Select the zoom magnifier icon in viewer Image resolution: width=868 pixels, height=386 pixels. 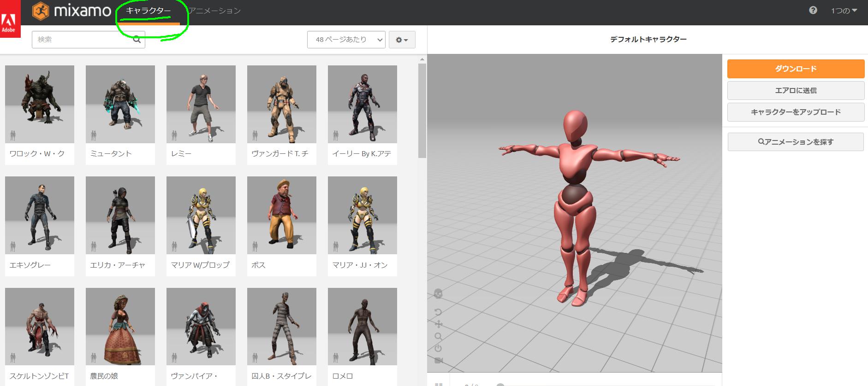(439, 336)
